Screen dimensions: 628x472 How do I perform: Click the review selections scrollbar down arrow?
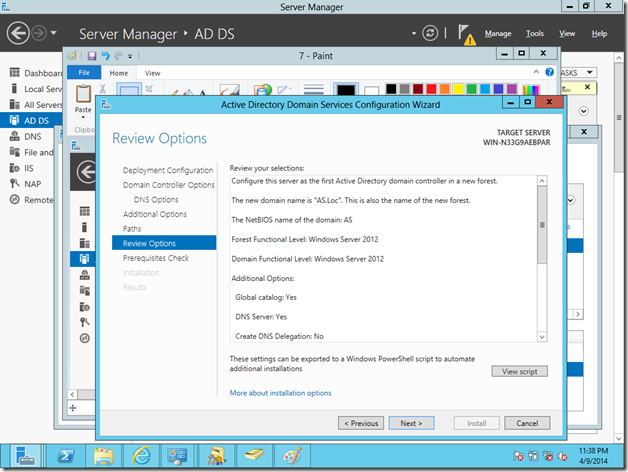(542, 337)
